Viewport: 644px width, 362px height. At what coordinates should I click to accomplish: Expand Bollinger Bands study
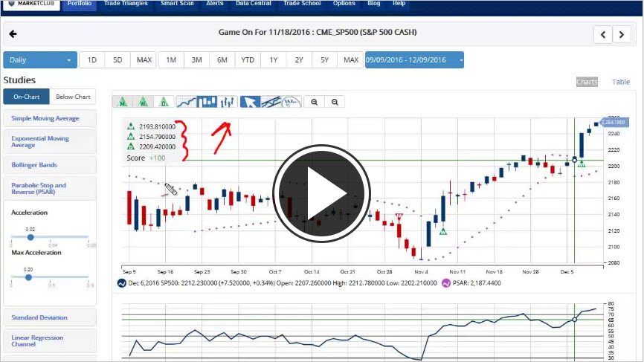[50, 165]
